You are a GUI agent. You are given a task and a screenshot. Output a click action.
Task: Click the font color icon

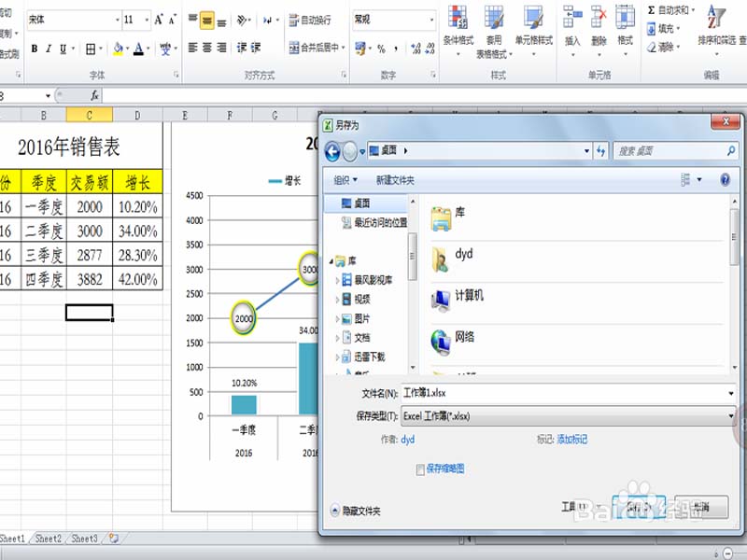click(138, 49)
